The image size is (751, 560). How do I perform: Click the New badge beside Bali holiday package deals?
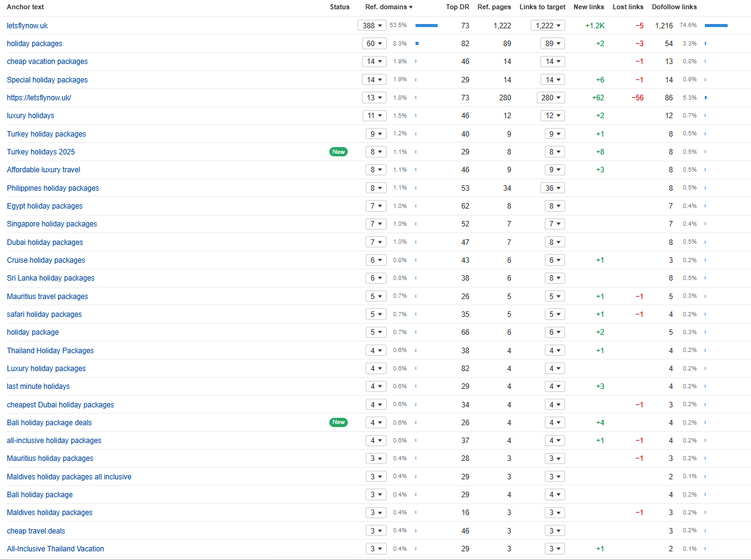339,423
